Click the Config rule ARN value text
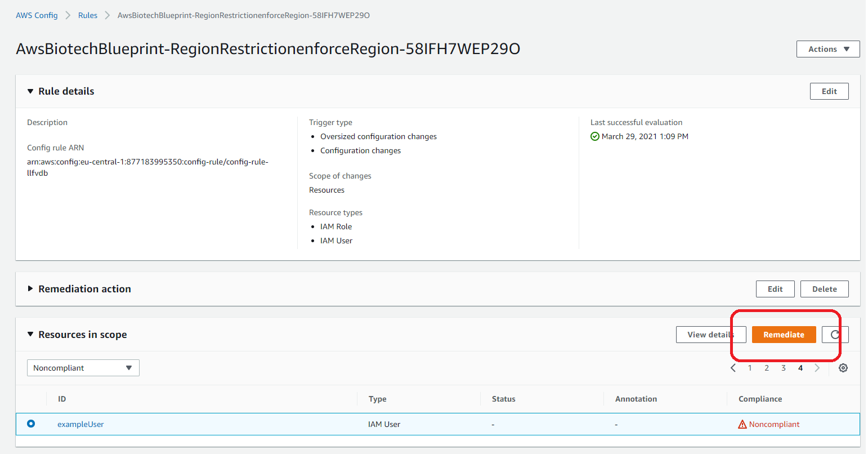This screenshot has width=868, height=454. (x=147, y=167)
